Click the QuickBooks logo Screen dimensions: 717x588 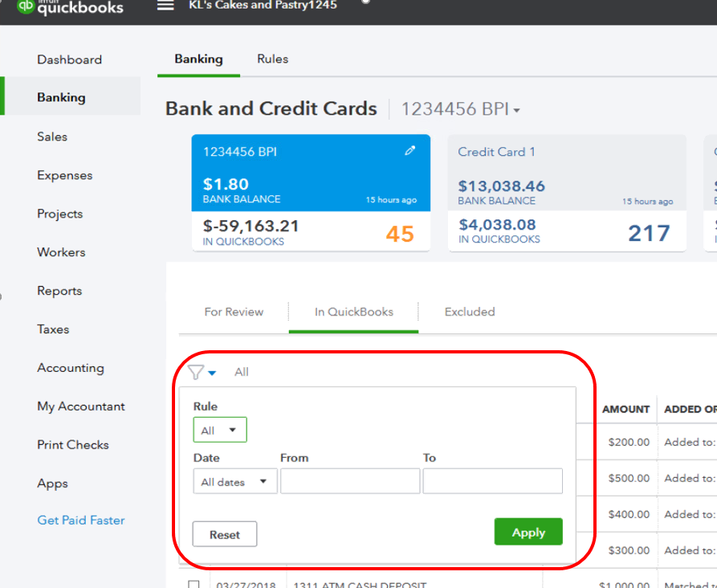tap(70, 6)
